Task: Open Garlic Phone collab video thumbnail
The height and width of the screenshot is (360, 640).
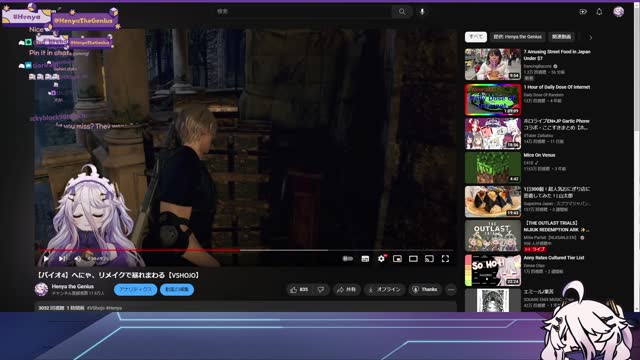Action: tap(493, 133)
